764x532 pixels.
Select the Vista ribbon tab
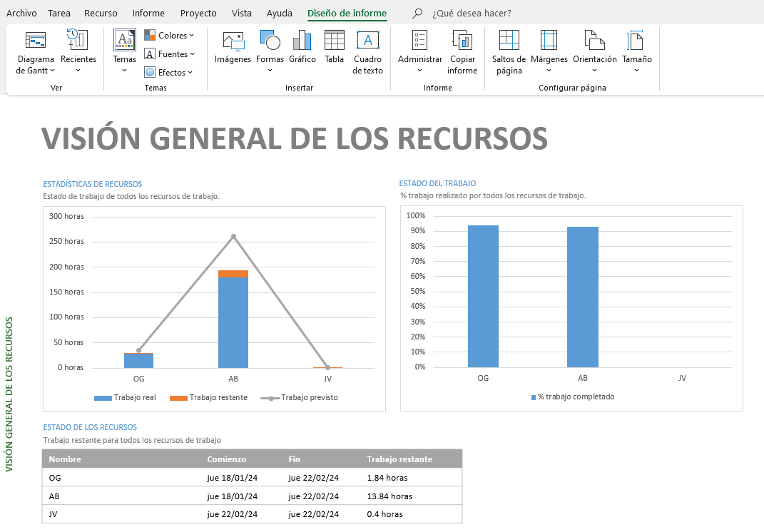point(242,14)
